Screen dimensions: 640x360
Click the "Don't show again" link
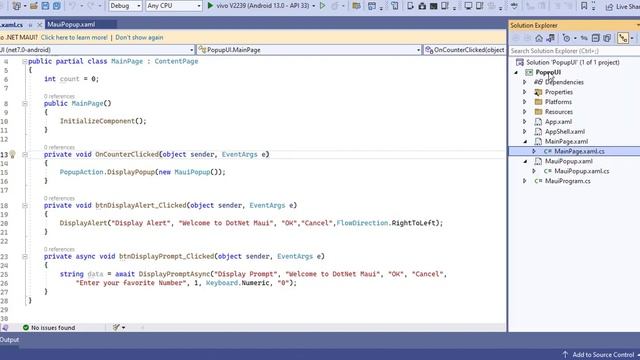(139, 37)
